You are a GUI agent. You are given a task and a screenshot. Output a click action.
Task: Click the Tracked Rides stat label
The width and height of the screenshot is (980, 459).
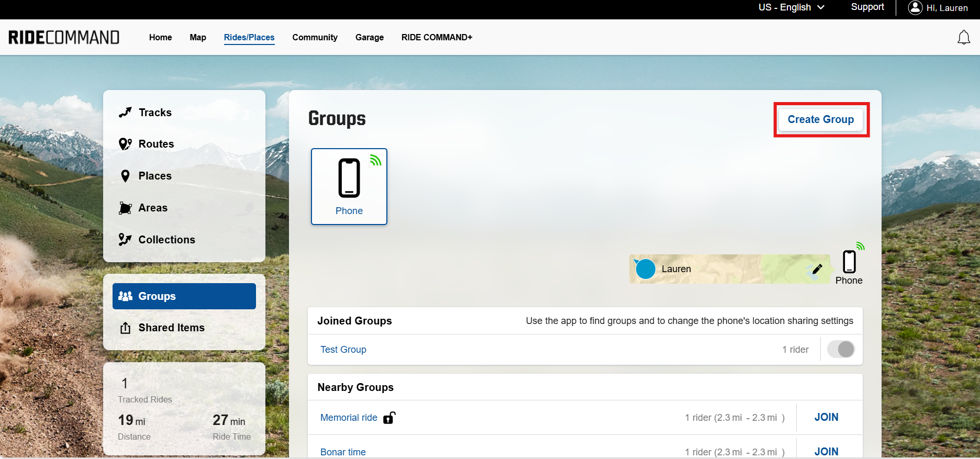tap(144, 399)
